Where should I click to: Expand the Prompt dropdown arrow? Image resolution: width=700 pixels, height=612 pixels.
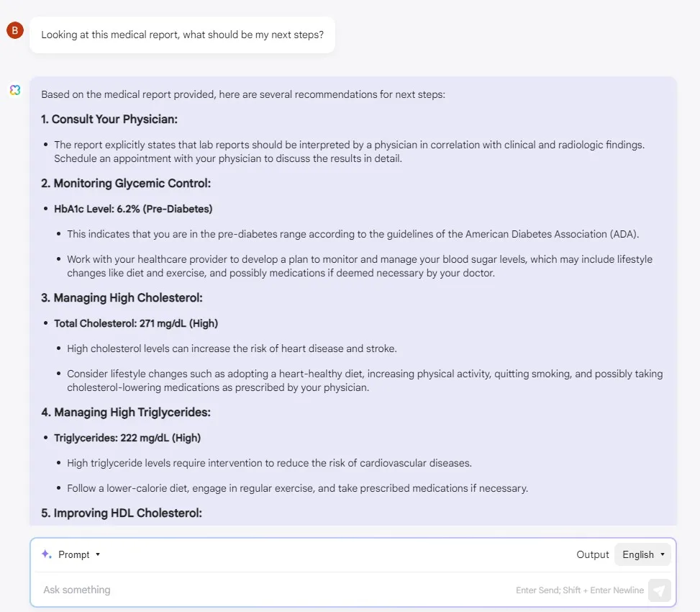(98, 554)
